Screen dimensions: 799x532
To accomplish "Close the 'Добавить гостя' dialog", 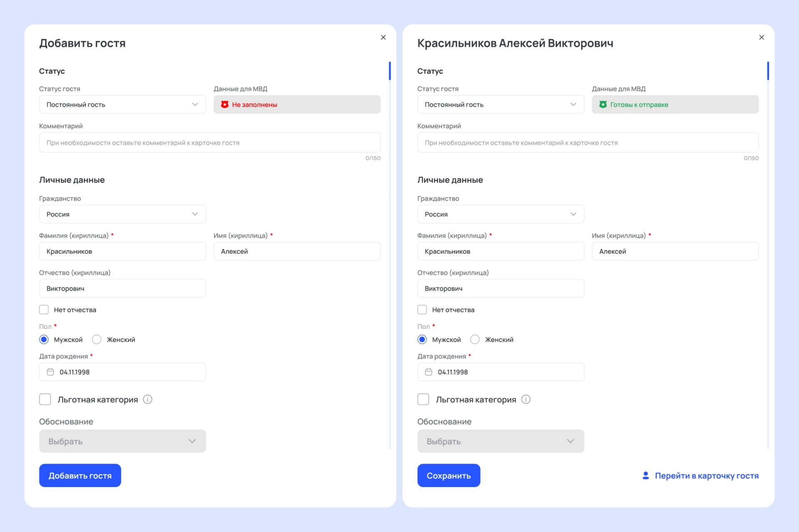I will (x=383, y=37).
